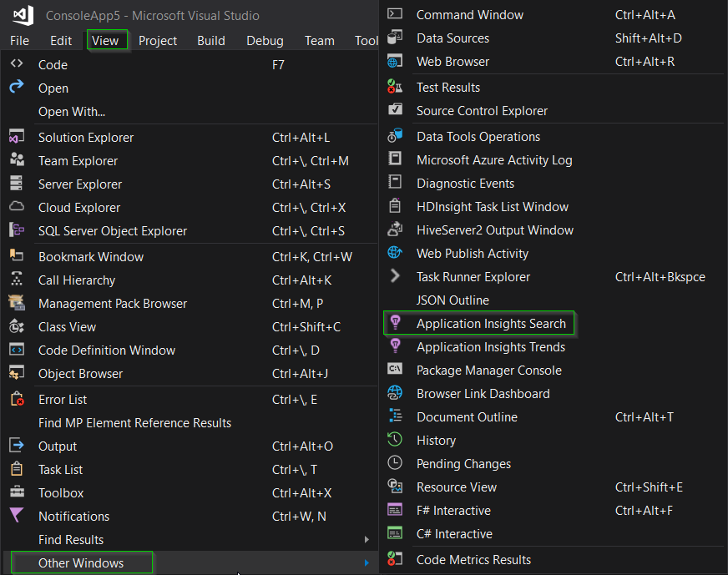This screenshot has height=575, width=728.
Task: Open the Debug menu
Action: [265, 41]
